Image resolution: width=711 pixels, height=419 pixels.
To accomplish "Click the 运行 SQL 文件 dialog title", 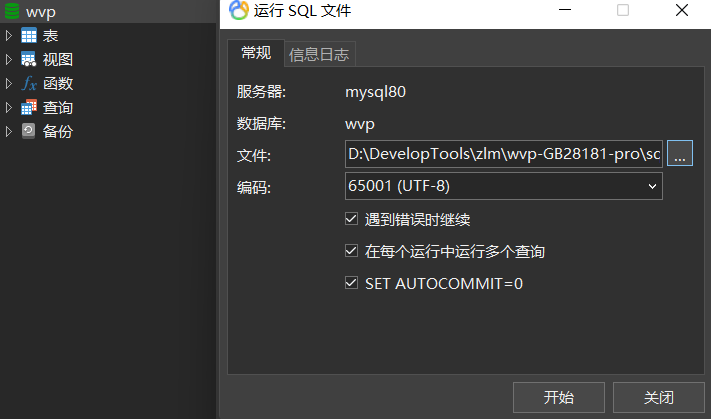I will pos(302,10).
